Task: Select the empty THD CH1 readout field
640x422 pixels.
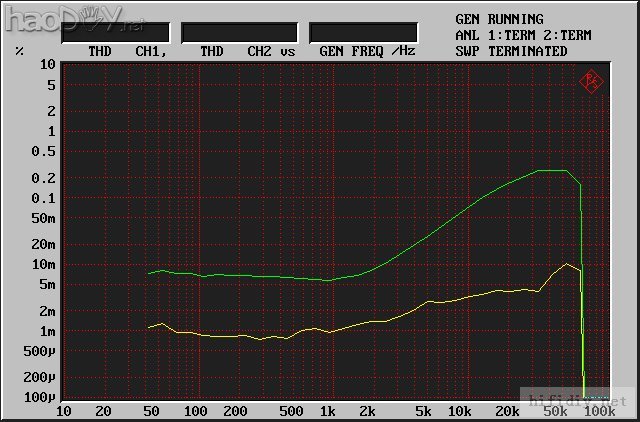Action: click(x=115, y=33)
